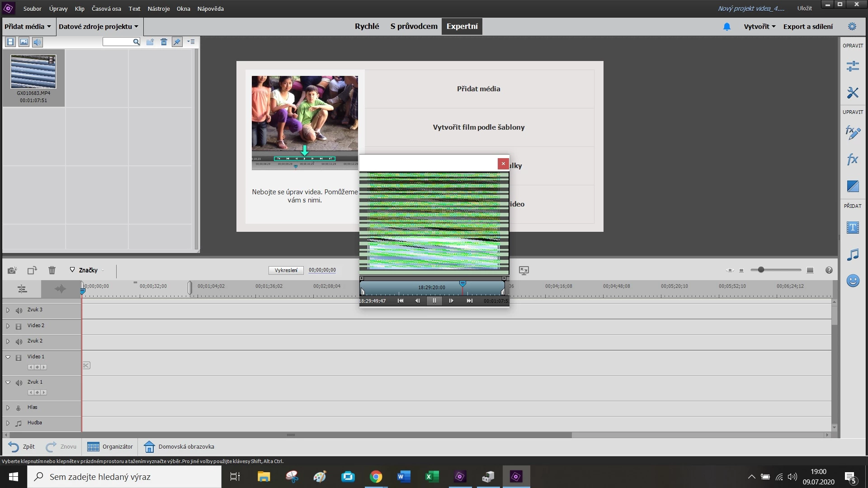The height and width of the screenshot is (488, 868).
Task: Click Export a sdílení
Action: [x=808, y=26]
